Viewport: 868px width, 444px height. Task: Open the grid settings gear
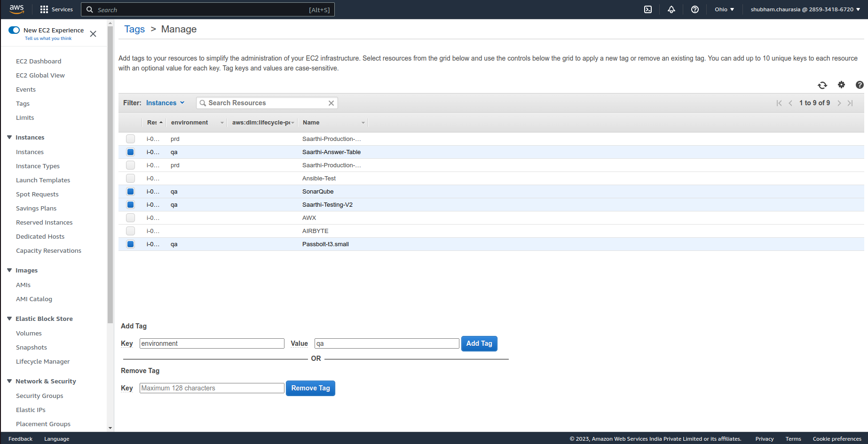842,85
